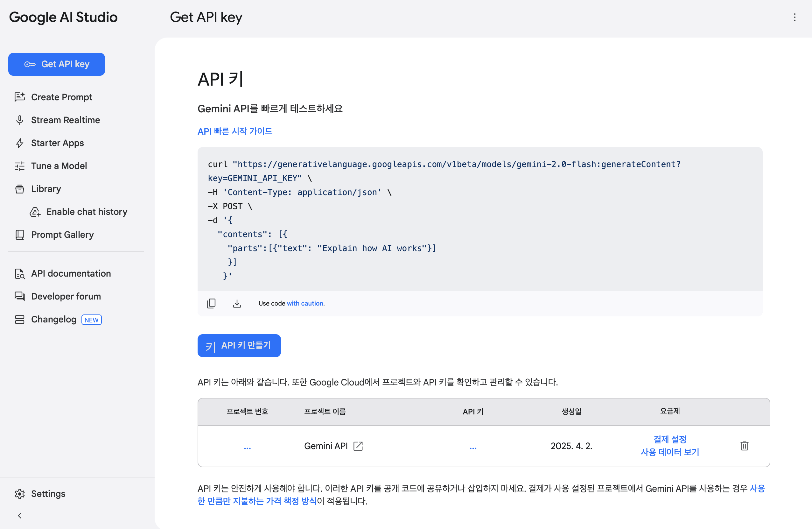
Task: Click the API 빠른 시작 가이드 link
Action: [x=235, y=131]
